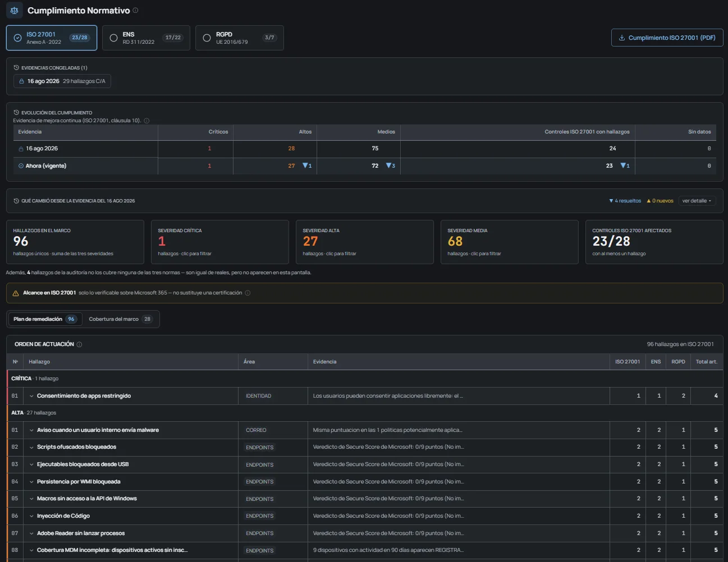This screenshot has height=562, width=728.
Task: Expand Aviso cuando un usuario interno envía malware
Action: (x=31, y=430)
